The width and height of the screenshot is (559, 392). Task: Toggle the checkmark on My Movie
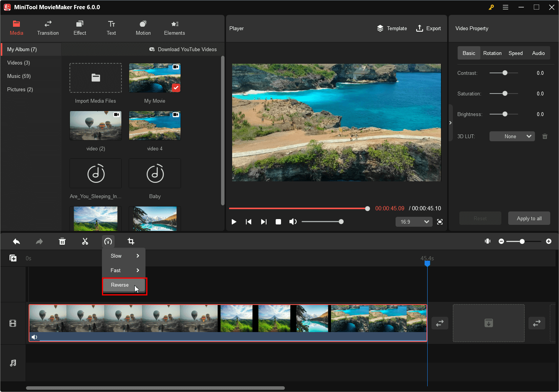tap(176, 88)
